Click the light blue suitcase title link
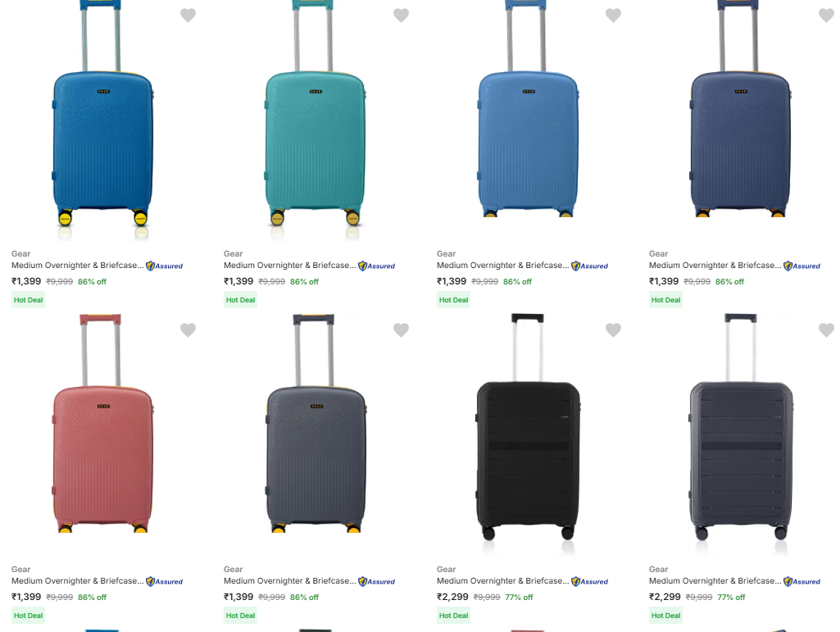 (501, 266)
